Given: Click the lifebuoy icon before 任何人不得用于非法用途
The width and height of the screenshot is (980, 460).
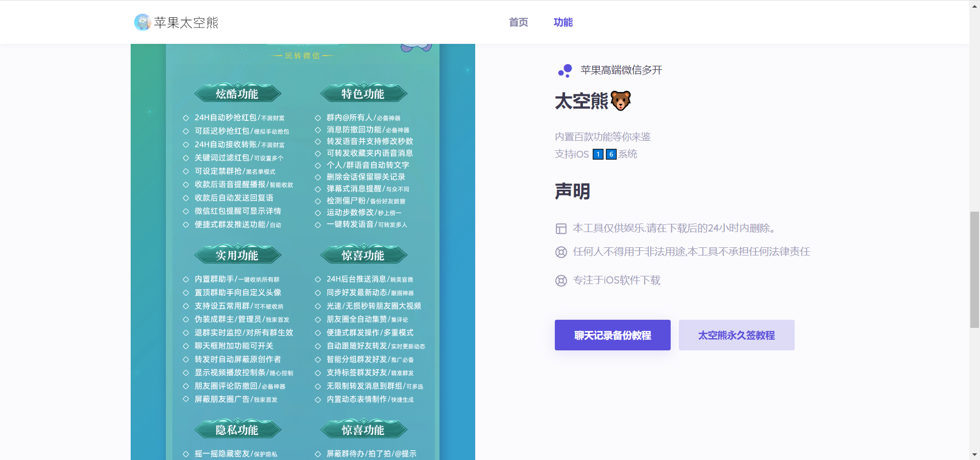Looking at the screenshot, I should click(561, 252).
